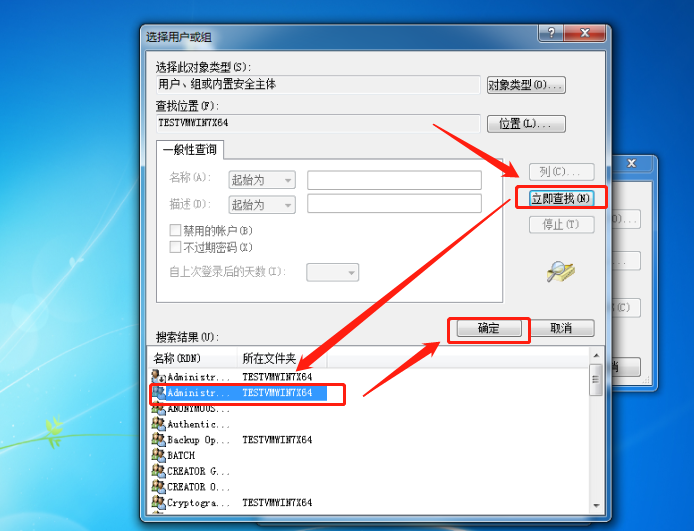The image size is (694, 531).
Task: Open the 名称 起始为 dropdown
Action: click(262, 180)
